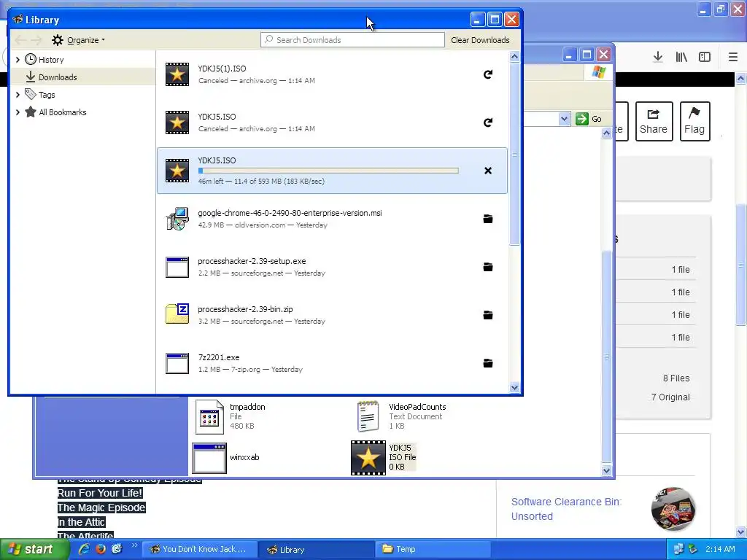Switch to Library taskbar button

coord(317,549)
